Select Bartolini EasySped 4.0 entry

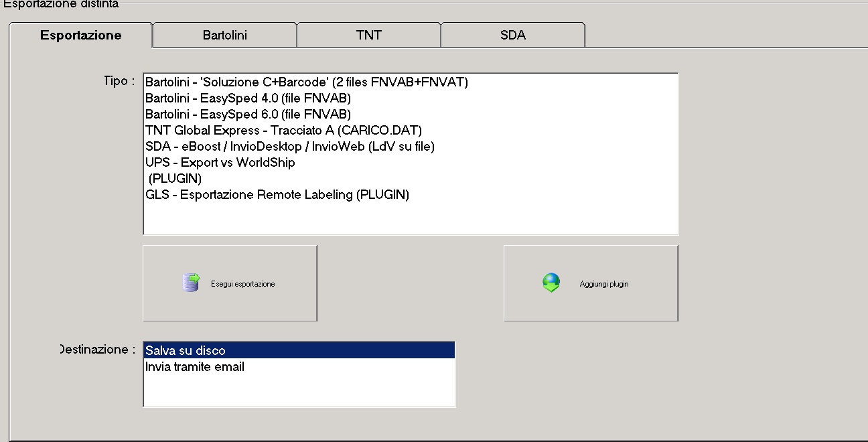pyautogui.click(x=411, y=98)
